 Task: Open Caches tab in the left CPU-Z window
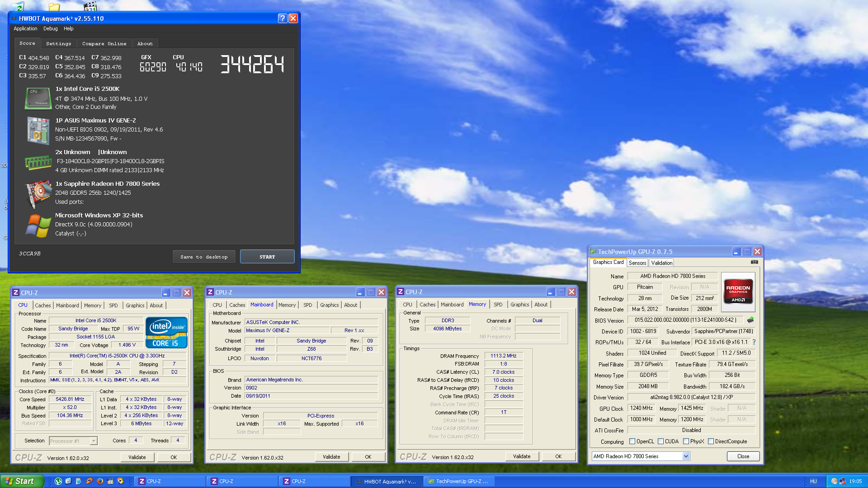point(43,305)
